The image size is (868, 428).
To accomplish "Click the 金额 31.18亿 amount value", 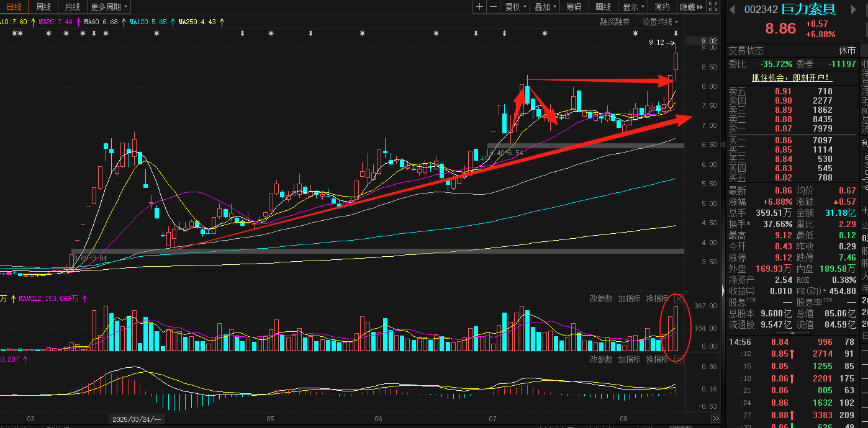I will click(841, 213).
